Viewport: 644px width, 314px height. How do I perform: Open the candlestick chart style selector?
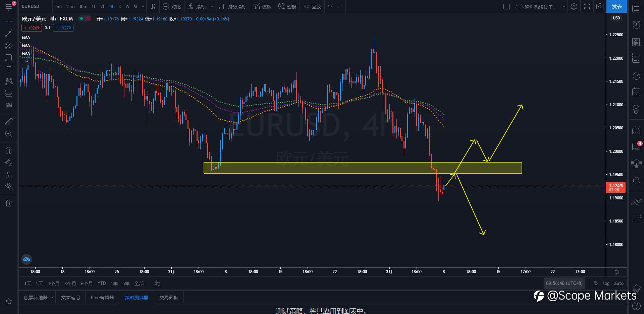[x=153, y=6]
